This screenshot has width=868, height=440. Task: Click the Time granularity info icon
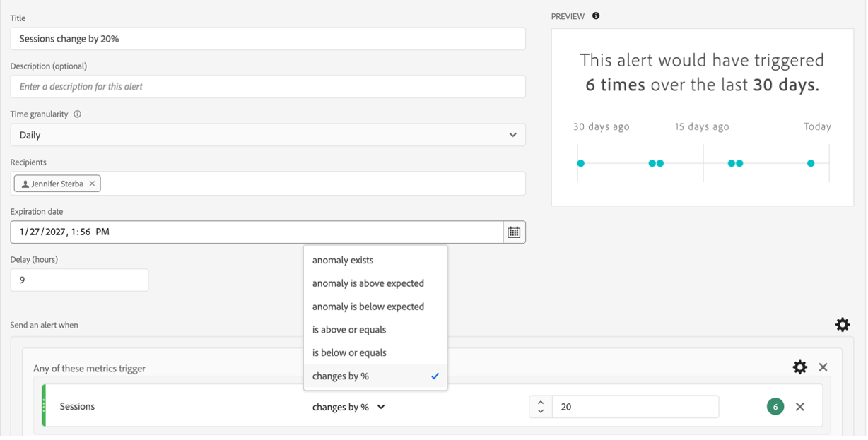point(78,114)
